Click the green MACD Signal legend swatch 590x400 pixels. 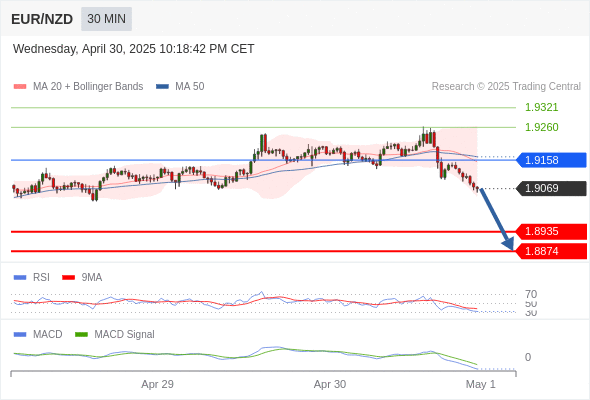coord(81,335)
